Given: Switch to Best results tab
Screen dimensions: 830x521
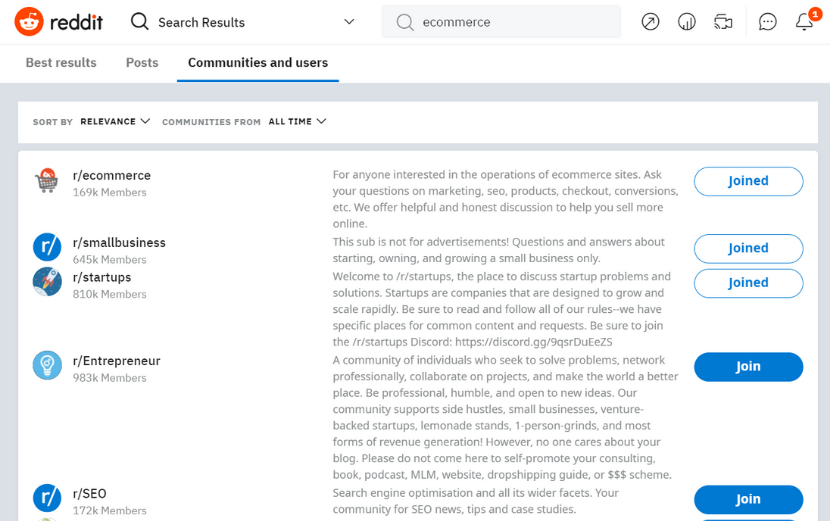Looking at the screenshot, I should (61, 62).
